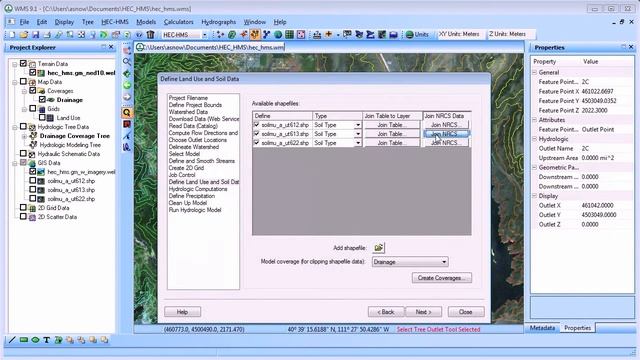Select the highlighted orange Select Tree Outlet tool
The image size is (640, 360).
(127, 112)
